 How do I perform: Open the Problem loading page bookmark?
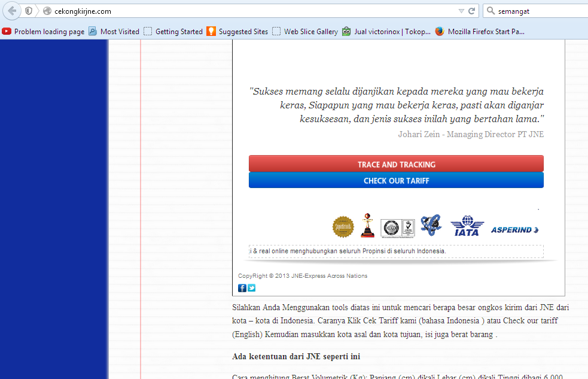coord(43,32)
